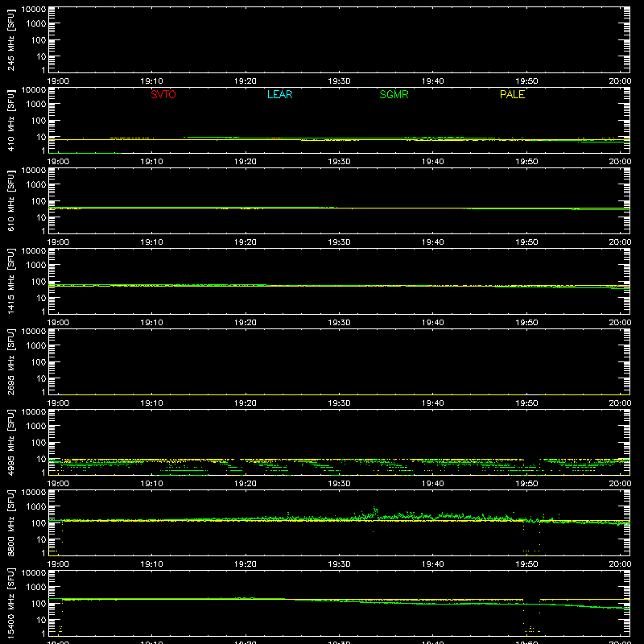
Task: Click the 100 tick label on 4995 MHz axis
Action: [x=39, y=443]
